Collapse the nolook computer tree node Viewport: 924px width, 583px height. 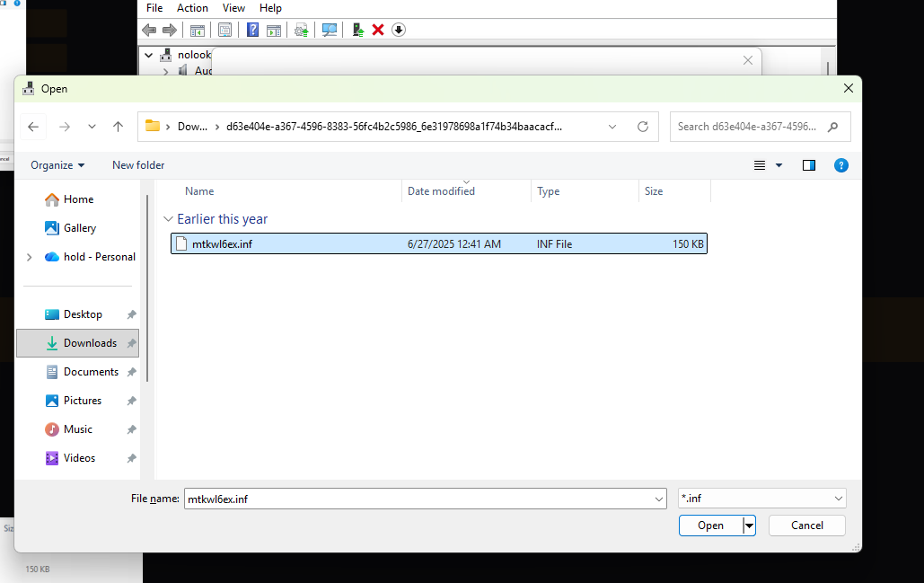click(148, 55)
